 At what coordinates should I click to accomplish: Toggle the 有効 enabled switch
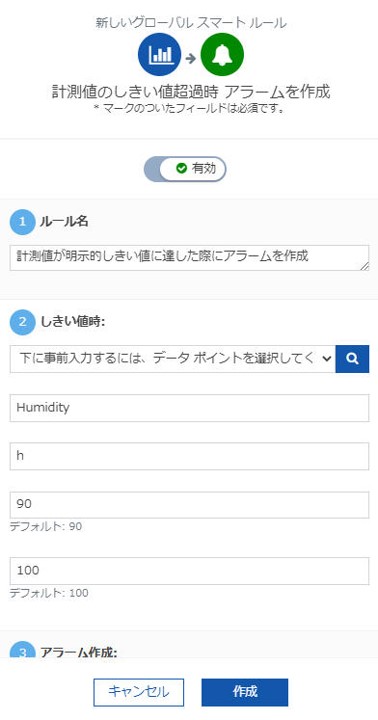(x=185, y=169)
